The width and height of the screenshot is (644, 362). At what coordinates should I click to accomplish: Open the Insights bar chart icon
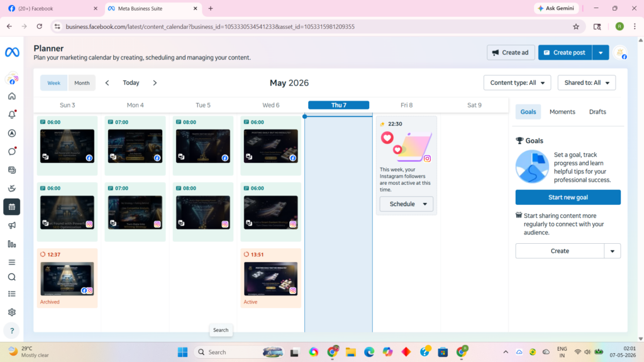point(12,244)
